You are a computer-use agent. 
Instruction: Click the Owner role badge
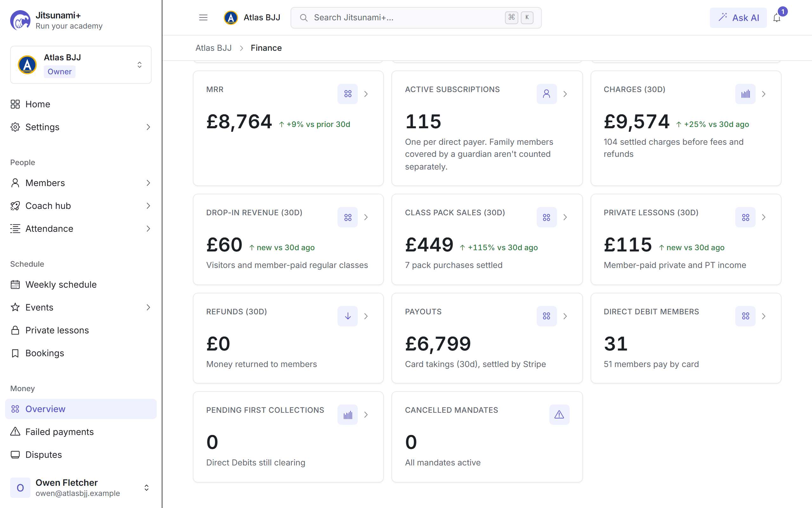coord(59,71)
